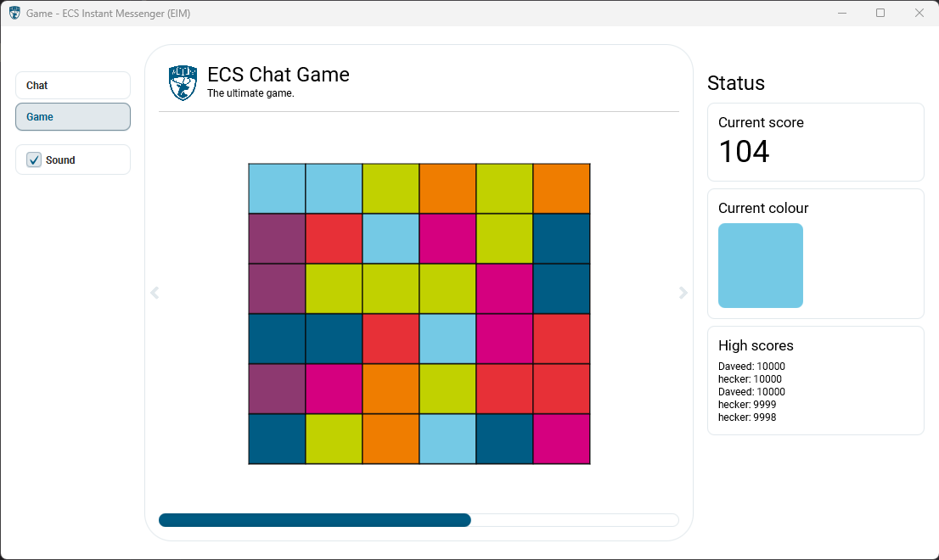Click the ECS shield logo in header
The width and height of the screenshot is (939, 560).
coord(183,83)
